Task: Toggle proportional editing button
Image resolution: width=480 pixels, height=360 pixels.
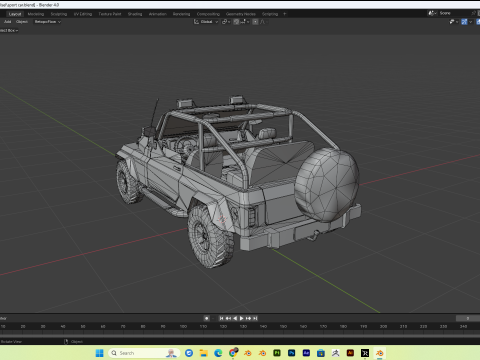Action: (255, 22)
